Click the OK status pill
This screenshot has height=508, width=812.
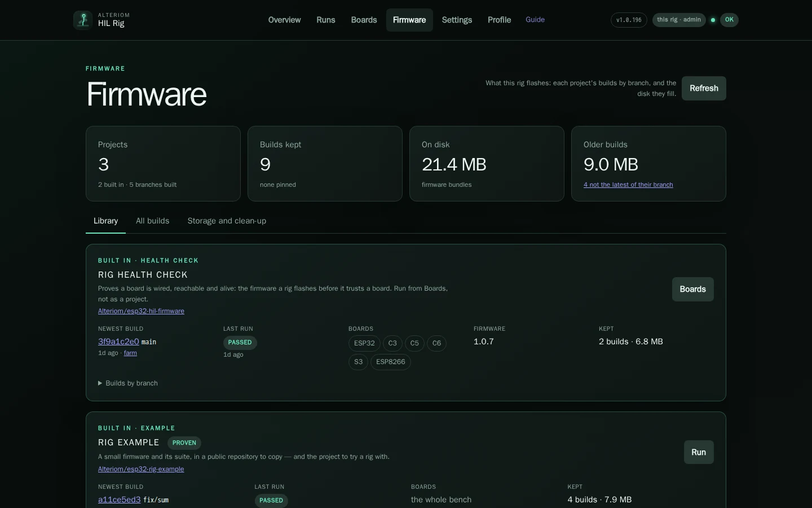[x=729, y=20]
